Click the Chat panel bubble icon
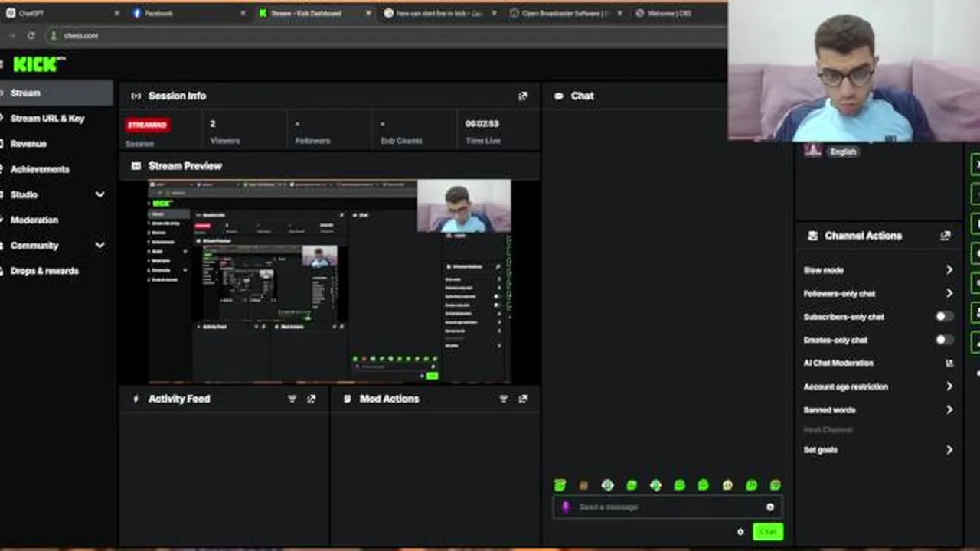 click(x=559, y=96)
